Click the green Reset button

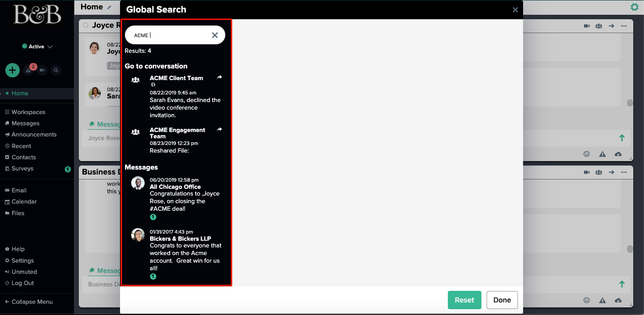(x=464, y=300)
